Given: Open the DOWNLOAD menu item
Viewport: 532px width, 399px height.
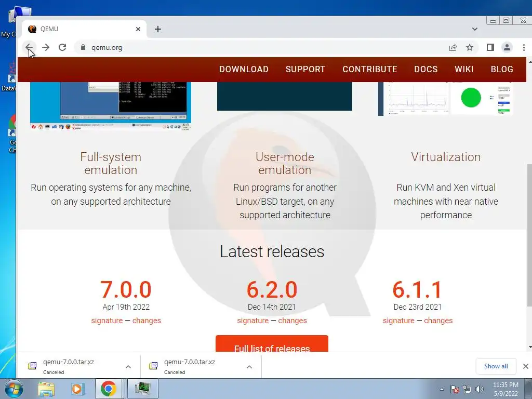Looking at the screenshot, I should point(244,69).
